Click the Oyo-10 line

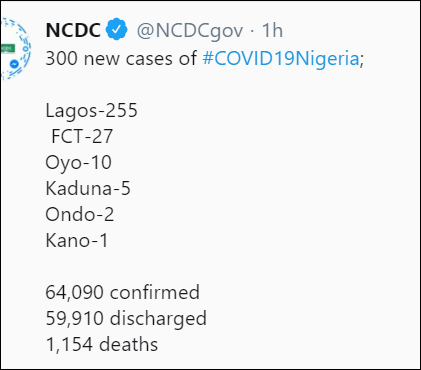coord(78,163)
